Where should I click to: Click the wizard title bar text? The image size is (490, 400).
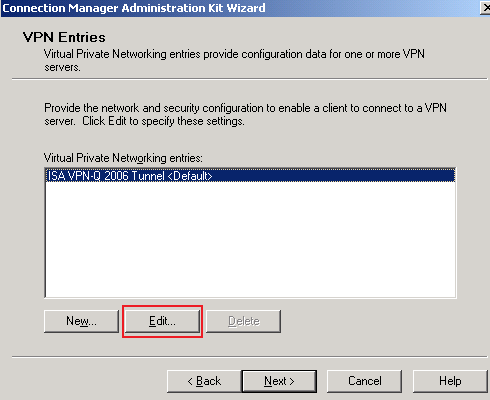coord(134,8)
